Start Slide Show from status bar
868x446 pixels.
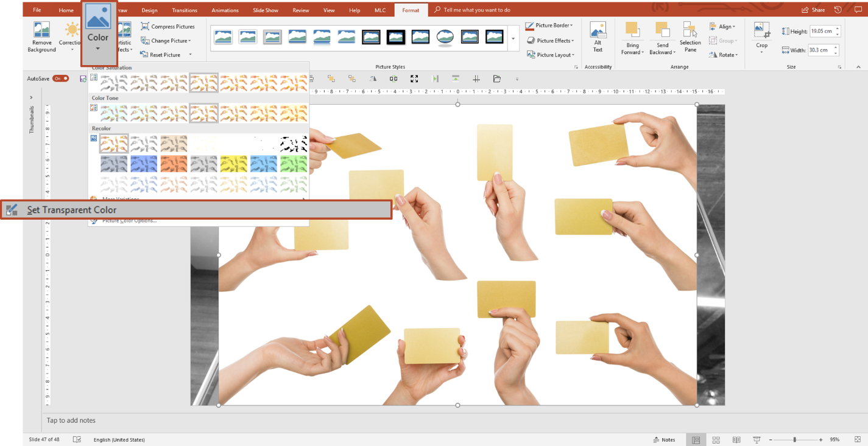(x=757, y=439)
